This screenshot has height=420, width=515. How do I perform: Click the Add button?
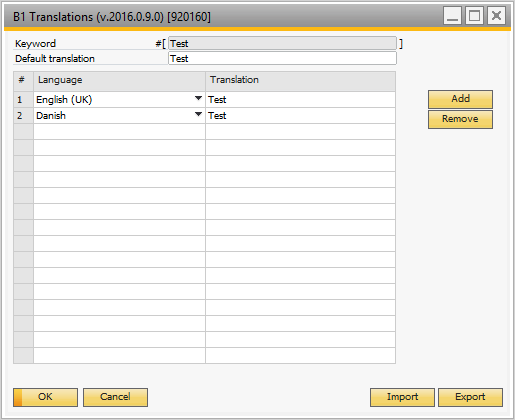point(460,99)
